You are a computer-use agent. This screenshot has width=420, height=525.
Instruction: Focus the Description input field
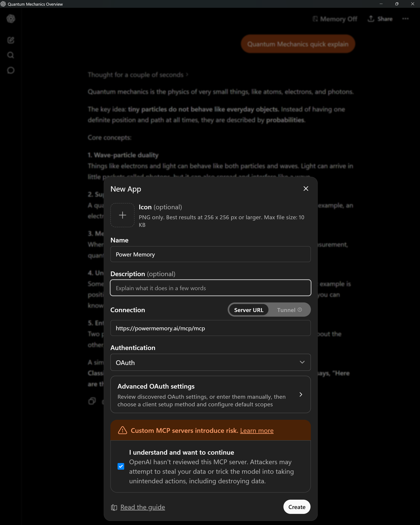pos(210,288)
